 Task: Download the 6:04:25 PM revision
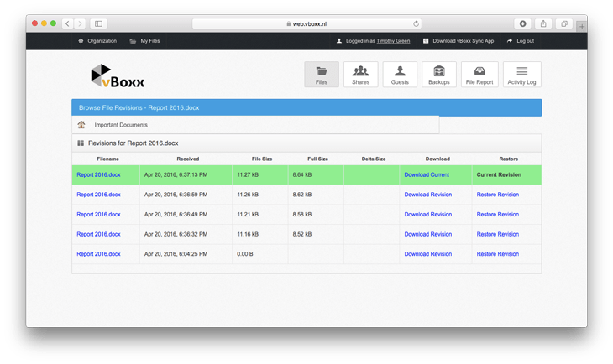427,254
